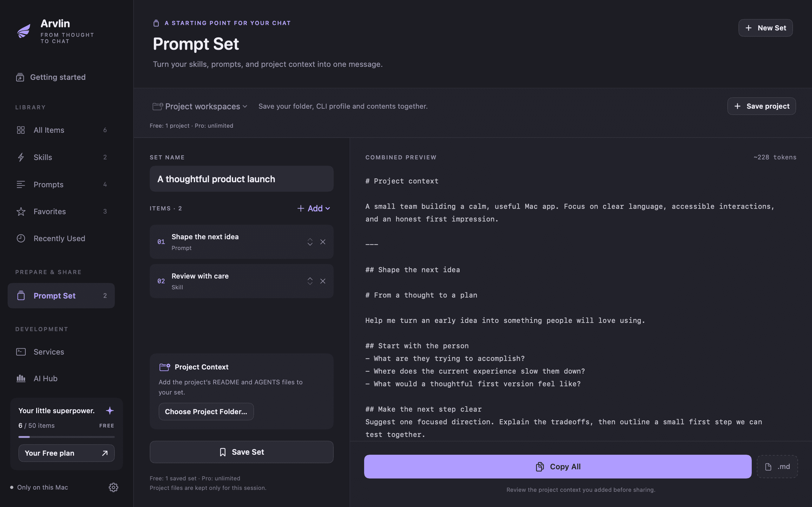Click the items usage progress bar
The image size is (812, 507).
(x=66, y=437)
